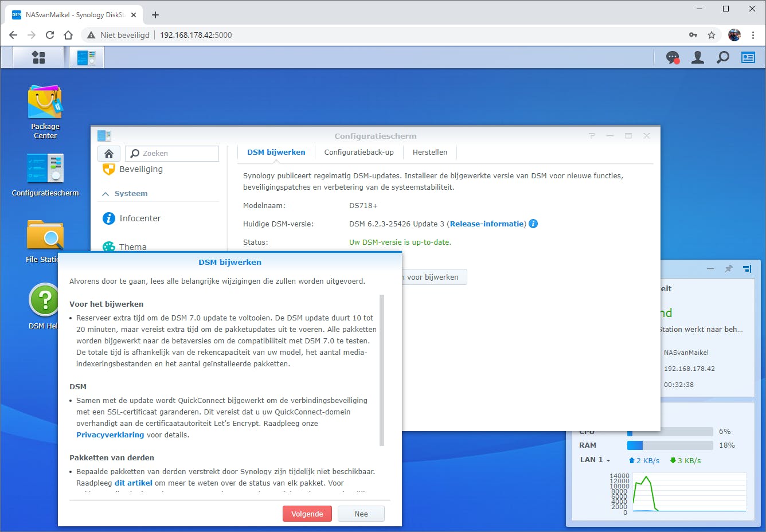The image size is (766, 532).
Task: Click the info icon beside Release-informatie
Action: (533, 224)
